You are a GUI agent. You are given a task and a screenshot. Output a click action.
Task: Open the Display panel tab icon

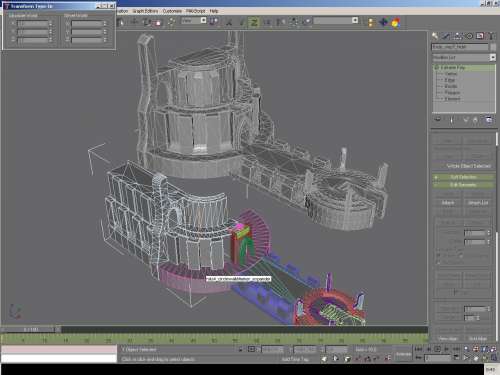[480, 36]
